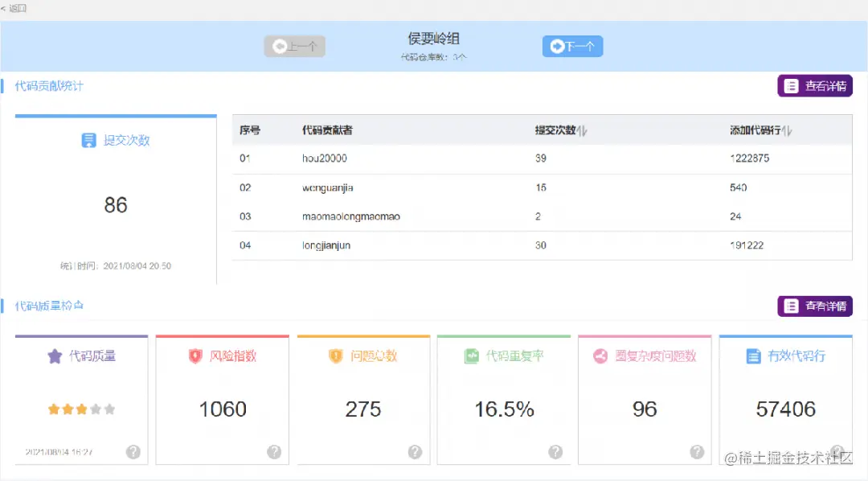Select contributor longjianjun in the table
Image resolution: width=868 pixels, height=481 pixels.
[326, 245]
